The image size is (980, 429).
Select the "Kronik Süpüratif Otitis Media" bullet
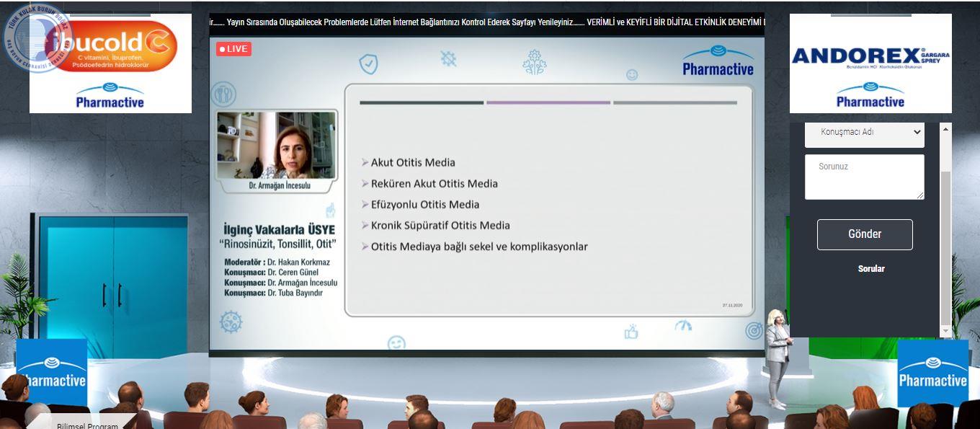tap(440, 226)
